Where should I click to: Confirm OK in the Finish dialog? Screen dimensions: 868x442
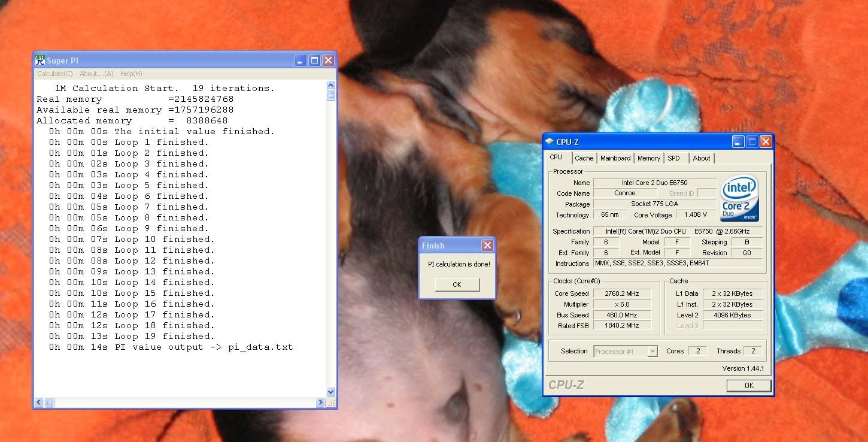(457, 284)
